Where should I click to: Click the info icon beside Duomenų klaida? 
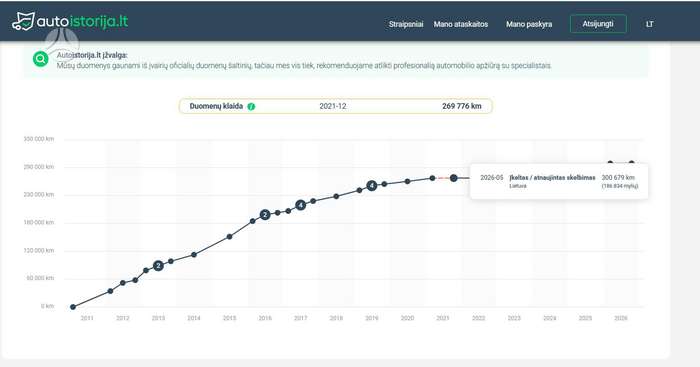coord(251,107)
